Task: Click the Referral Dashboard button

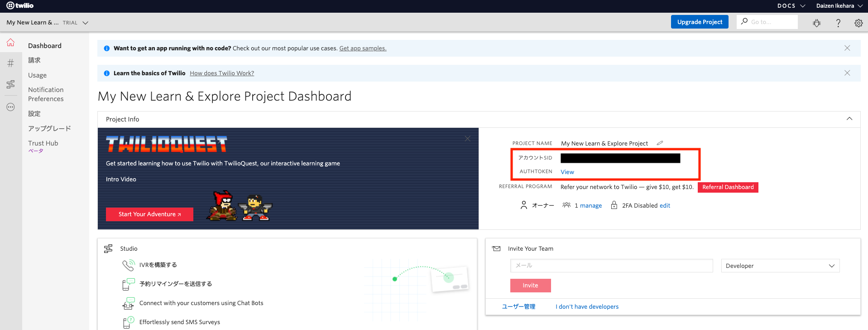Action: click(728, 187)
